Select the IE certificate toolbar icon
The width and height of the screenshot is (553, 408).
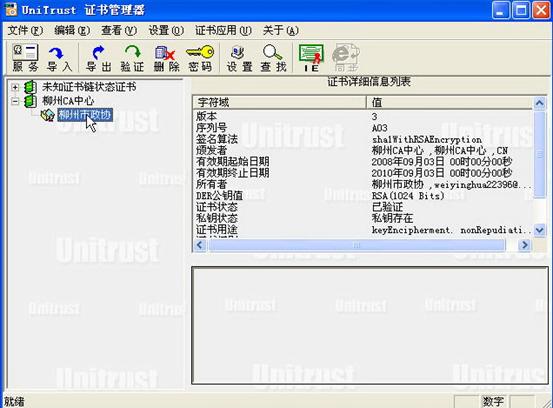point(311,58)
